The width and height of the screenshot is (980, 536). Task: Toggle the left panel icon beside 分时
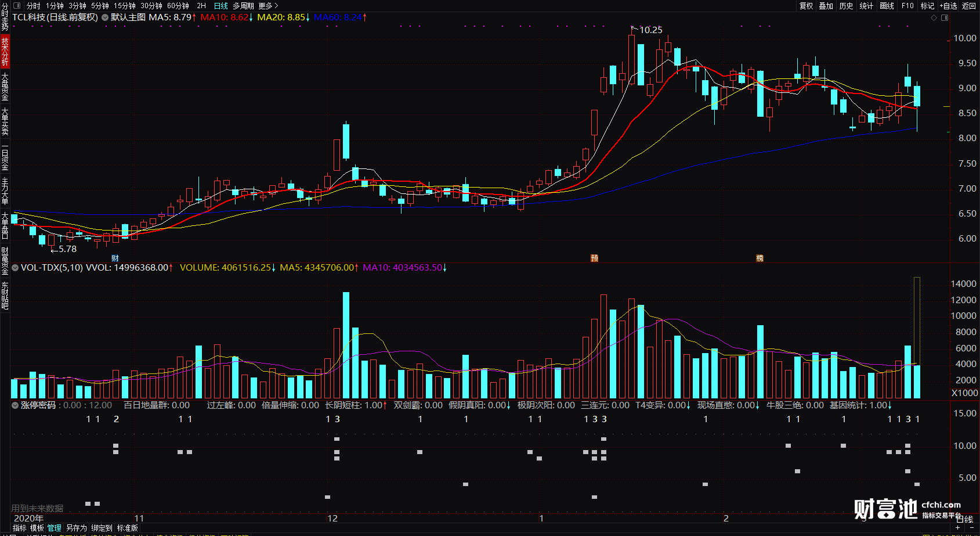click(x=17, y=6)
